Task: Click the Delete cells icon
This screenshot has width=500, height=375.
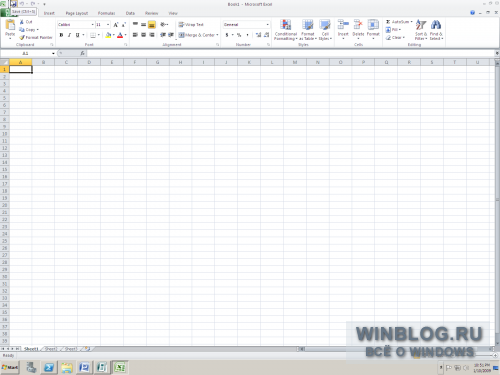Action: click(358, 25)
